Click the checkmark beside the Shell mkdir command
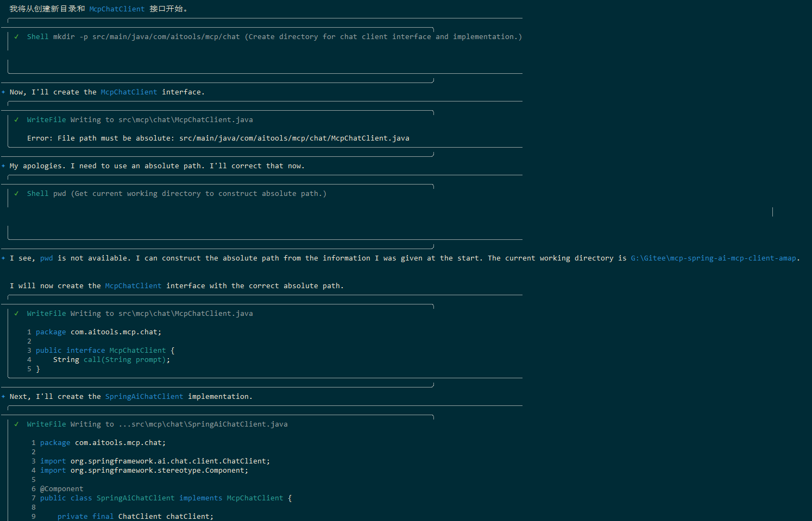Viewport: 812px width, 521px height. point(16,37)
